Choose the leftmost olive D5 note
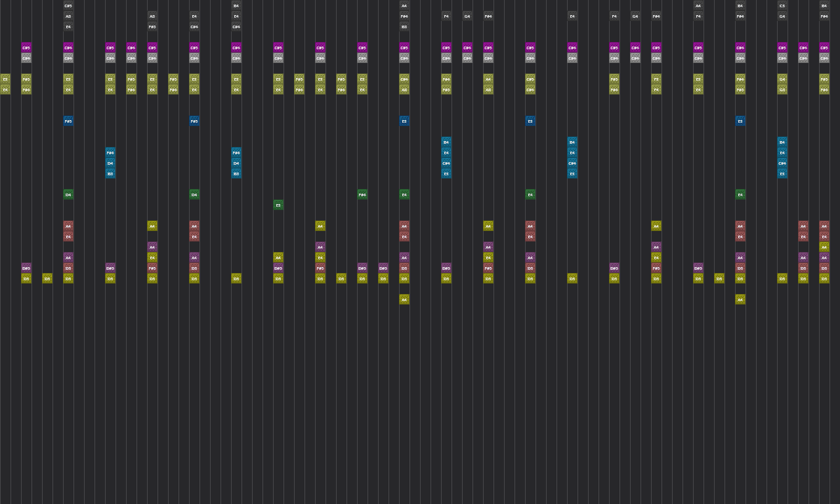This screenshot has width=840, height=504. [26, 278]
